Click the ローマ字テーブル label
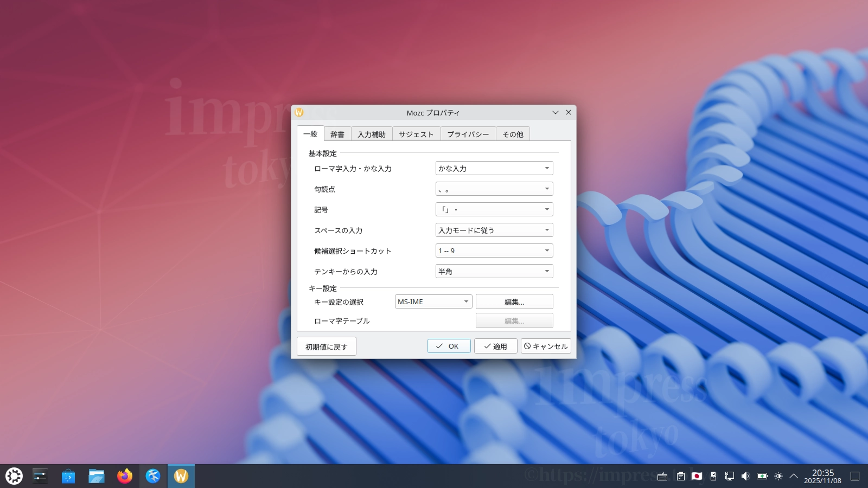Screen dimensions: 868x488 pos(342,321)
